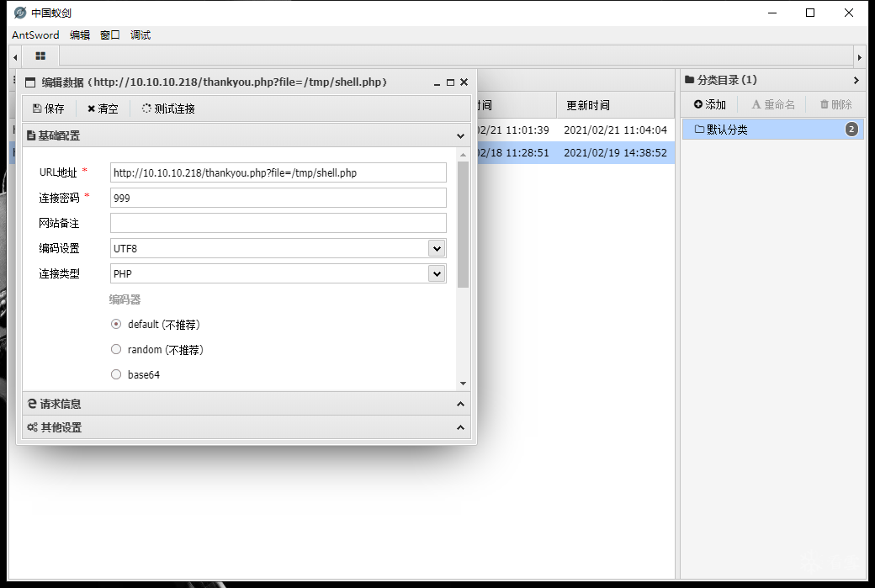Screen dimensions: 875x588
Task: Expand the 请求信息 section
Action: tap(460, 404)
